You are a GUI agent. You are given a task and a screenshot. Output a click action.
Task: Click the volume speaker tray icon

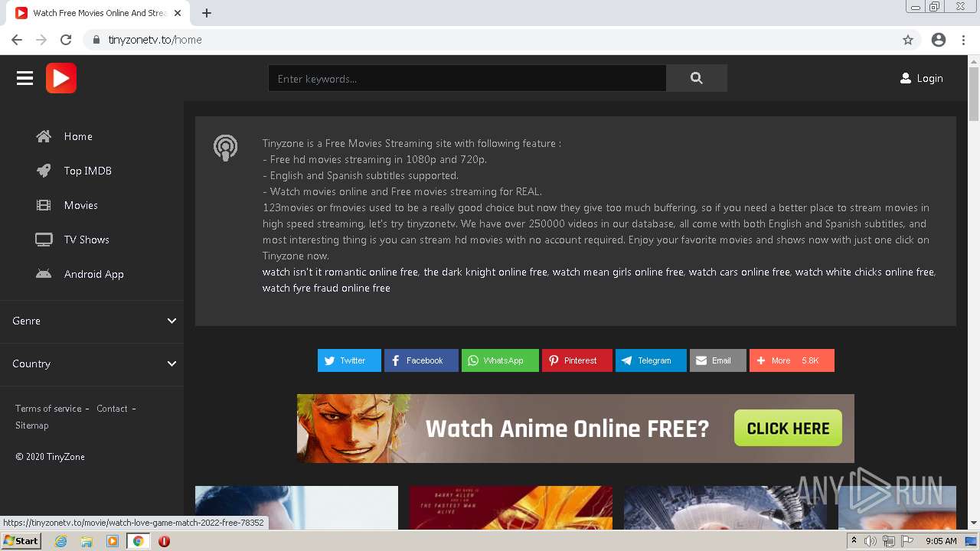871,541
